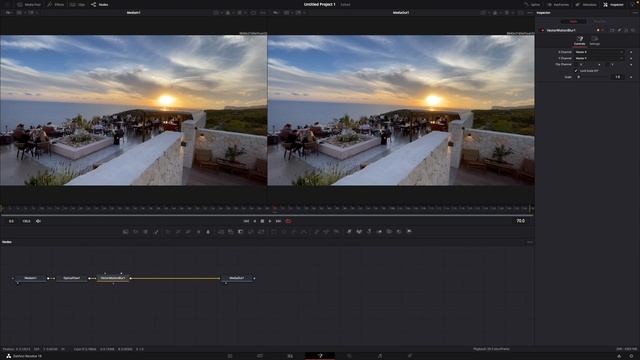
Task: Open the Spline editor panel
Action: [x=532, y=4]
